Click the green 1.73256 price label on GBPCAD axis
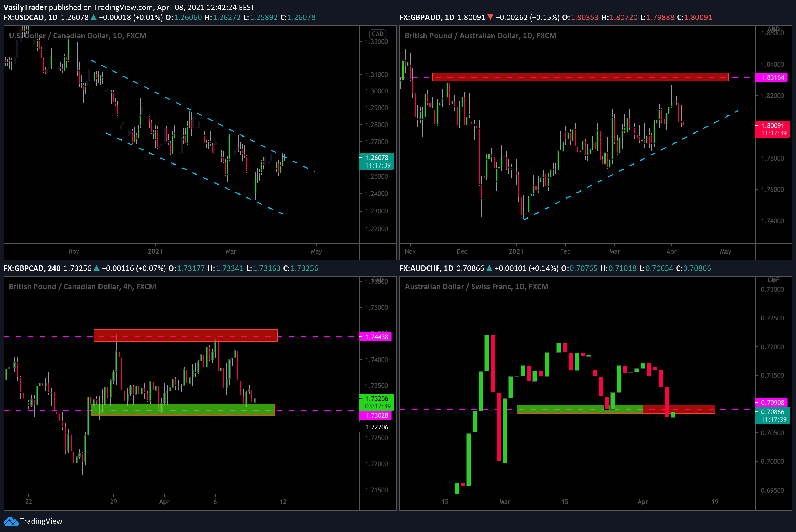The width and height of the screenshot is (796, 532). coord(377,399)
